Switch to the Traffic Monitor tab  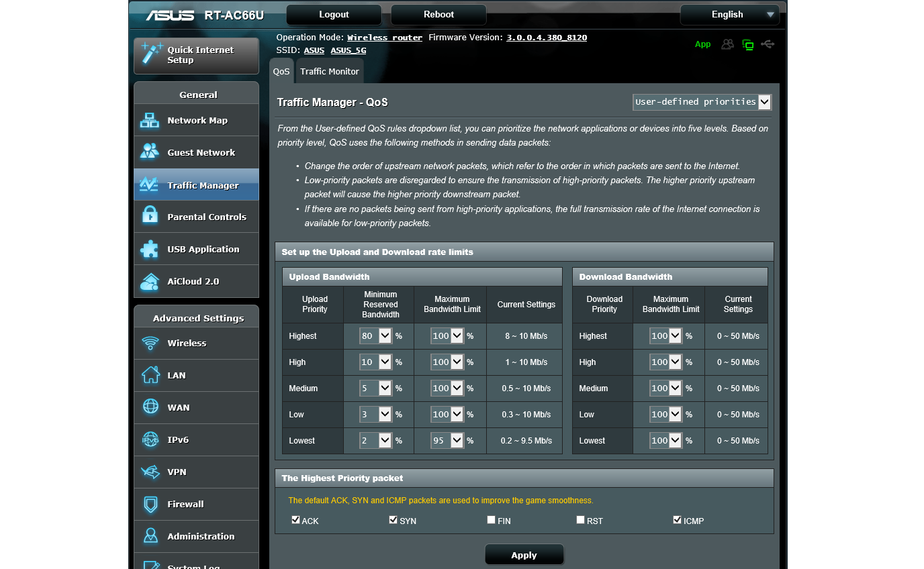coord(330,71)
